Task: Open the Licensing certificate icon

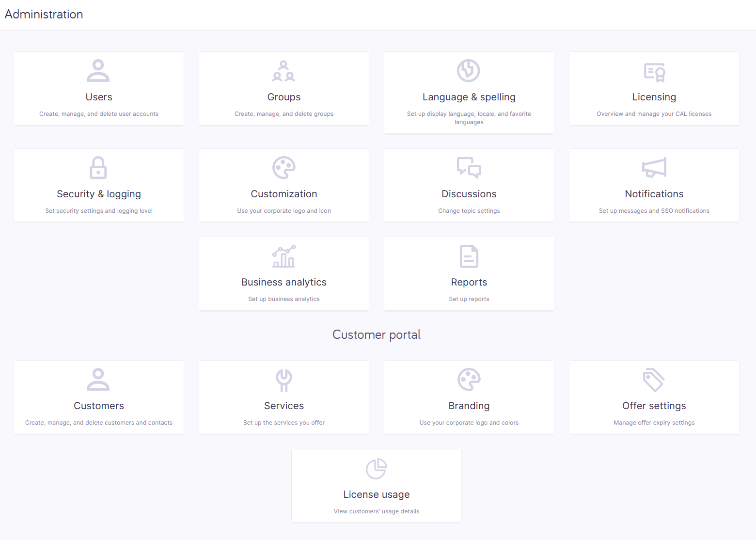Action: 654,72
